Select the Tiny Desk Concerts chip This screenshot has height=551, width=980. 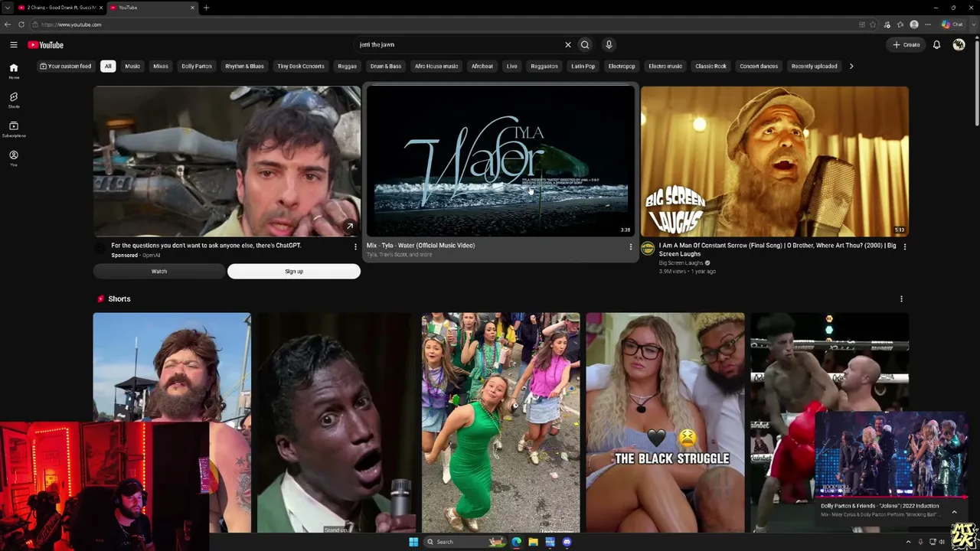pos(301,67)
